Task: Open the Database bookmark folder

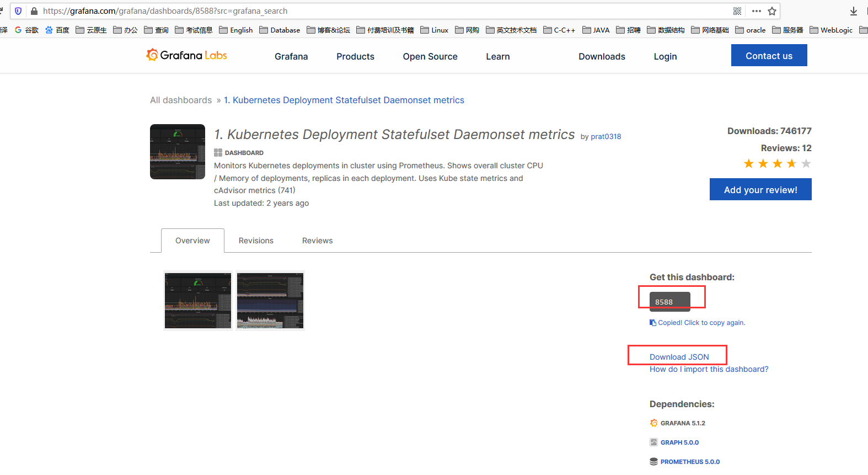Action: (x=280, y=30)
